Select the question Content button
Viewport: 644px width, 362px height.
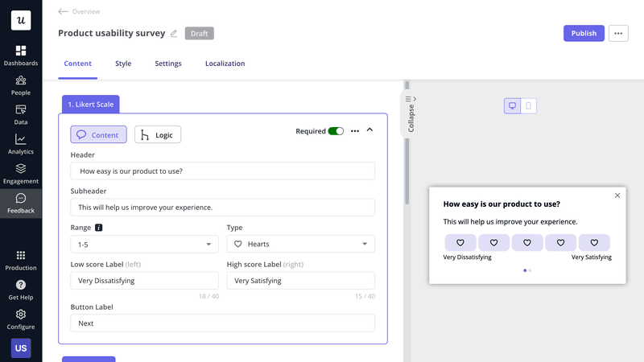[98, 134]
